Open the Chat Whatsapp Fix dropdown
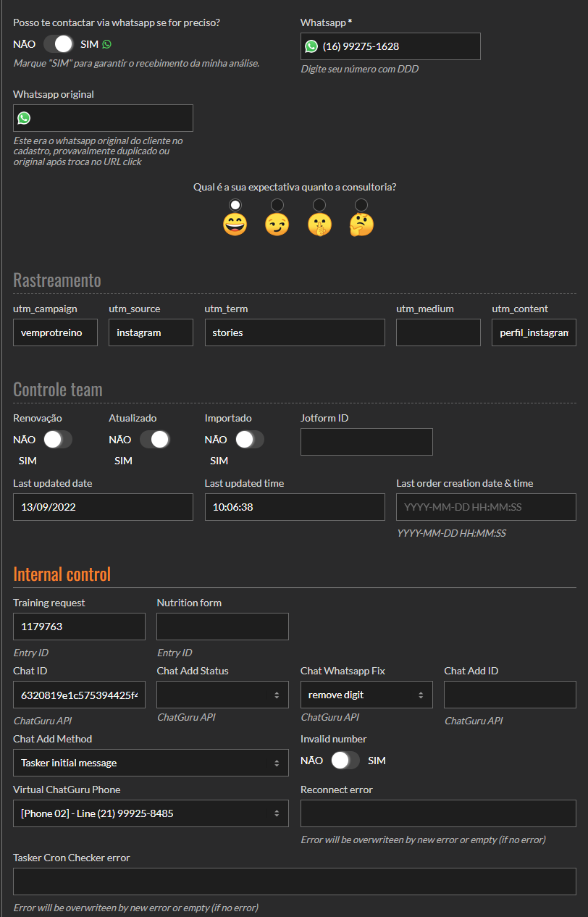588x917 pixels. coord(366,695)
